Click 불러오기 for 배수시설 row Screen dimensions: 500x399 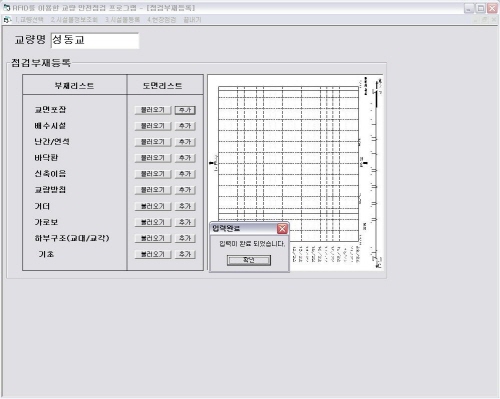click(153, 126)
